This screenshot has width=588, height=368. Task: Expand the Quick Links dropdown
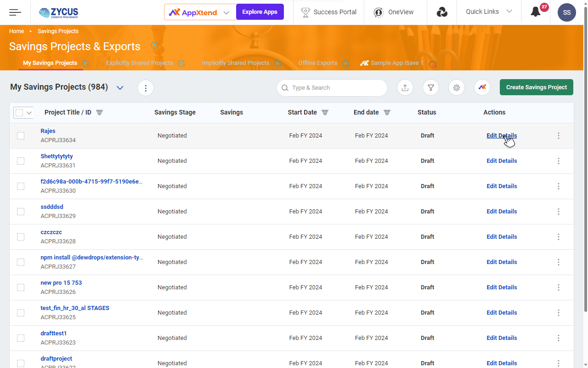click(x=509, y=11)
